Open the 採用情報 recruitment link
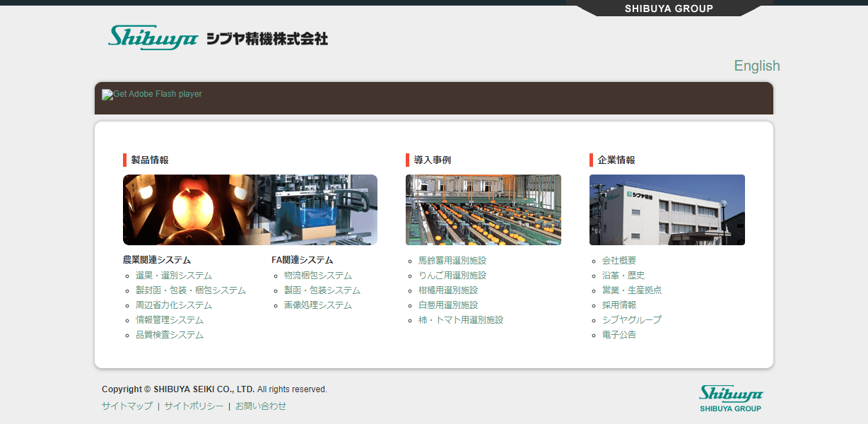 pyautogui.click(x=618, y=305)
